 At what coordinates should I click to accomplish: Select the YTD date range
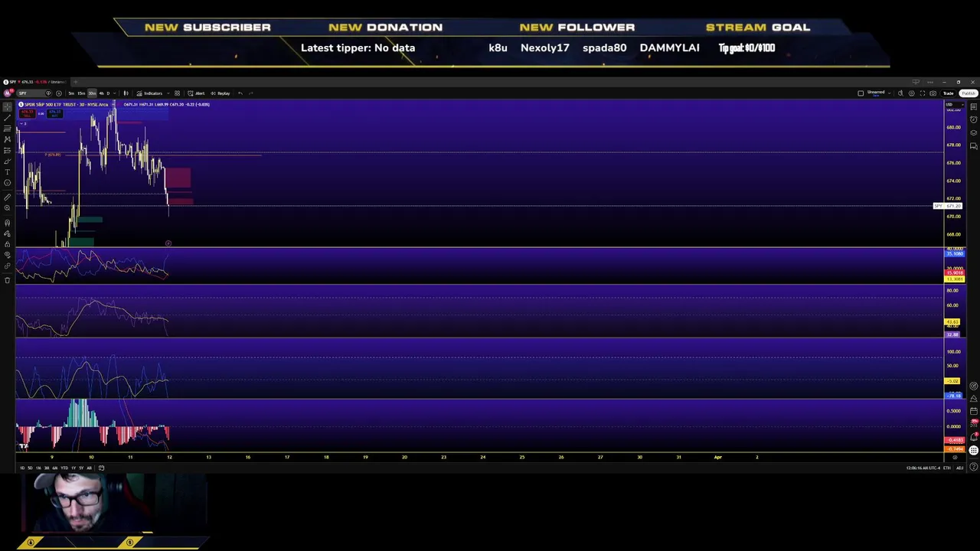(x=64, y=468)
